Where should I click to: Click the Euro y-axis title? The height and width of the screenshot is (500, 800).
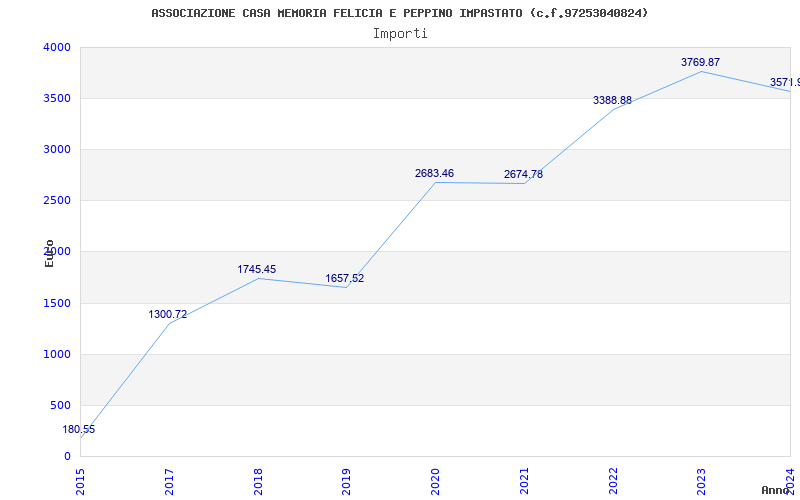49,253
